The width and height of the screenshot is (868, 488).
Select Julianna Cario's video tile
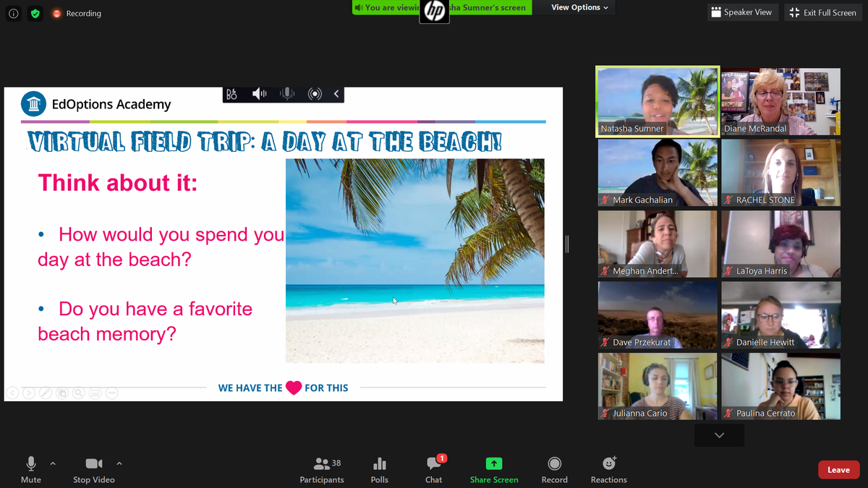(x=658, y=386)
